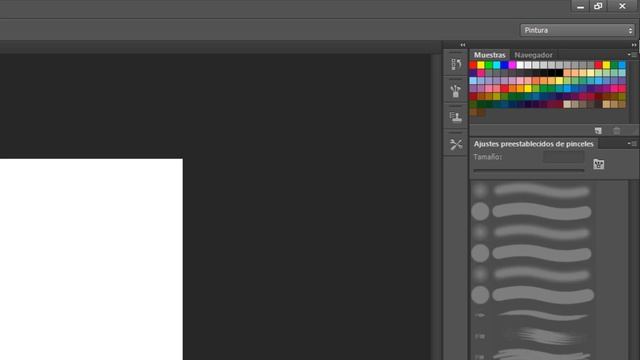Select the rough bristle stroke brush preset

[x=532, y=336]
